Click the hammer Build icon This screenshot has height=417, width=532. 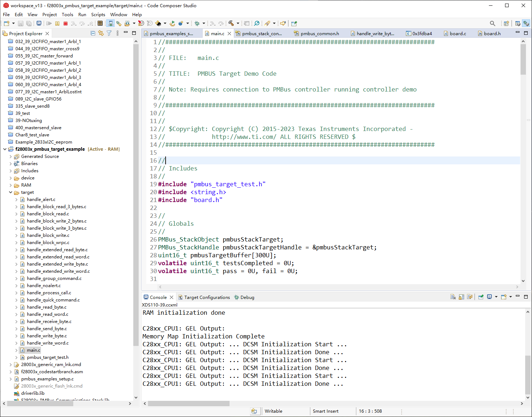pyautogui.click(x=231, y=23)
